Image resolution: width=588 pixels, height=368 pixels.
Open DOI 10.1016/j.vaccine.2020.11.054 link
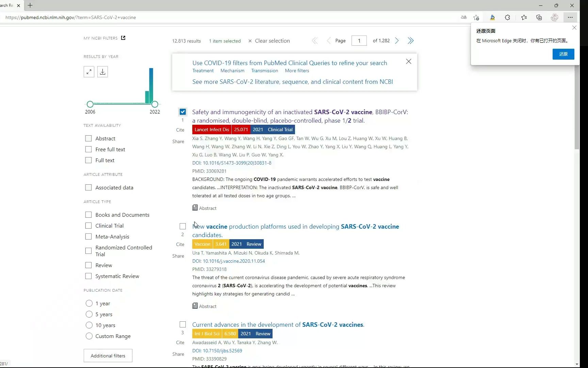coord(234,261)
